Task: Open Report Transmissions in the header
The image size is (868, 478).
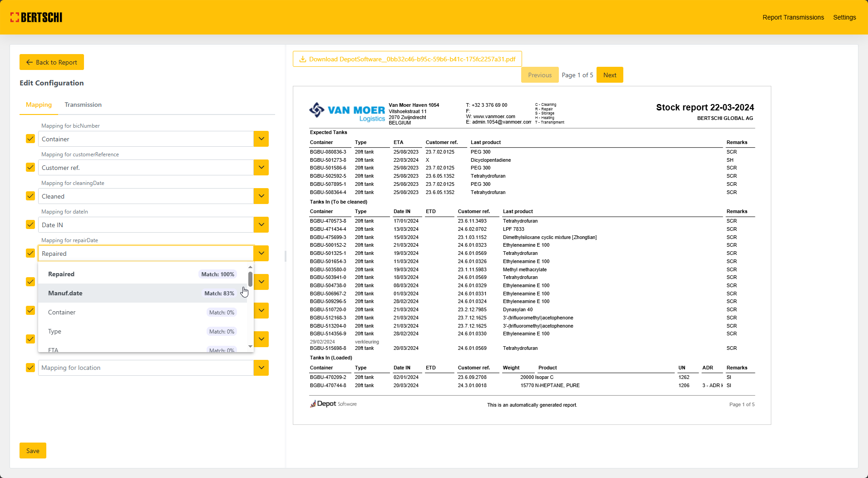Action: tap(793, 17)
